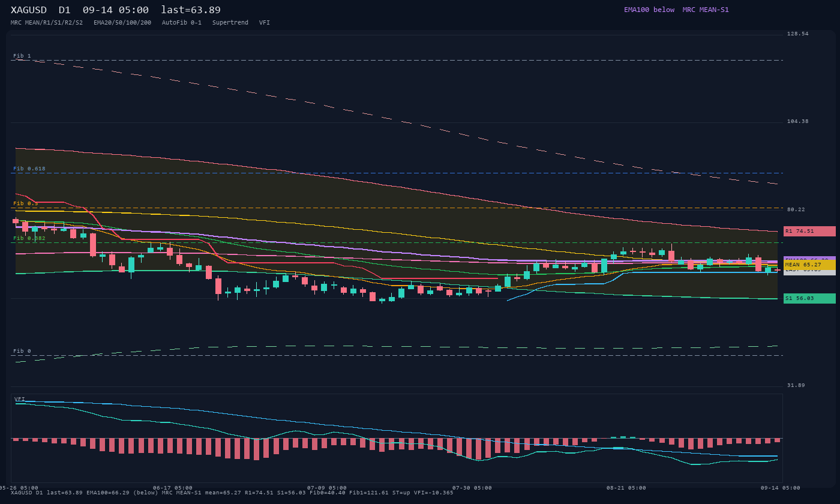Click the 07-09 05:00 date axis label
The image size is (840, 504).
pos(327,488)
